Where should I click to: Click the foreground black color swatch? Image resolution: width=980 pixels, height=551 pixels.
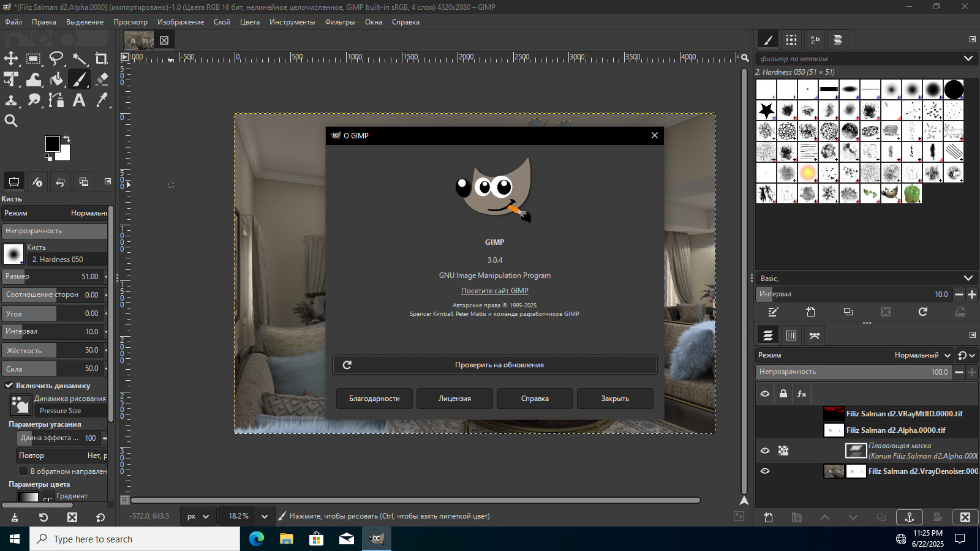[53, 144]
